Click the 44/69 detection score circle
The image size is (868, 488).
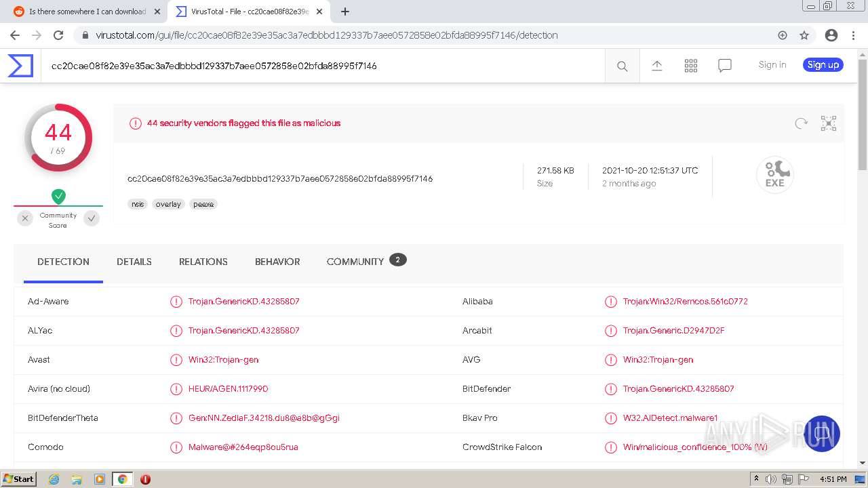pos(58,138)
